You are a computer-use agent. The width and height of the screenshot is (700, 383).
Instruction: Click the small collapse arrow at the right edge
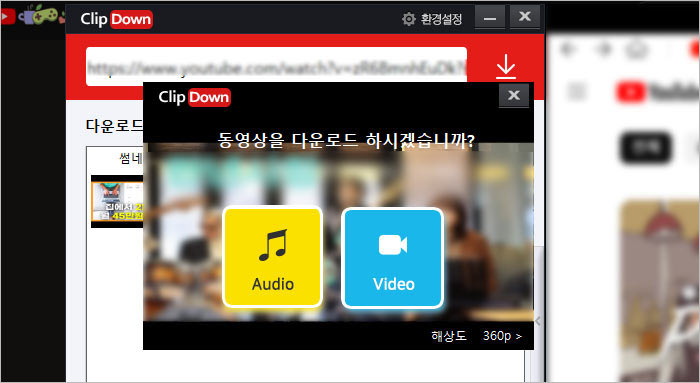coord(538,321)
